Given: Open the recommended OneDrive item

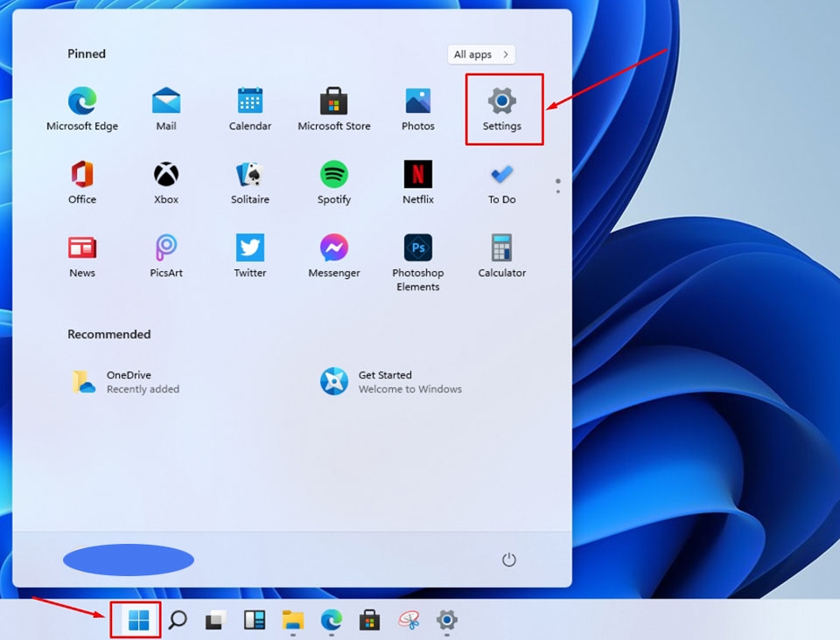Looking at the screenshot, I should click(x=126, y=382).
